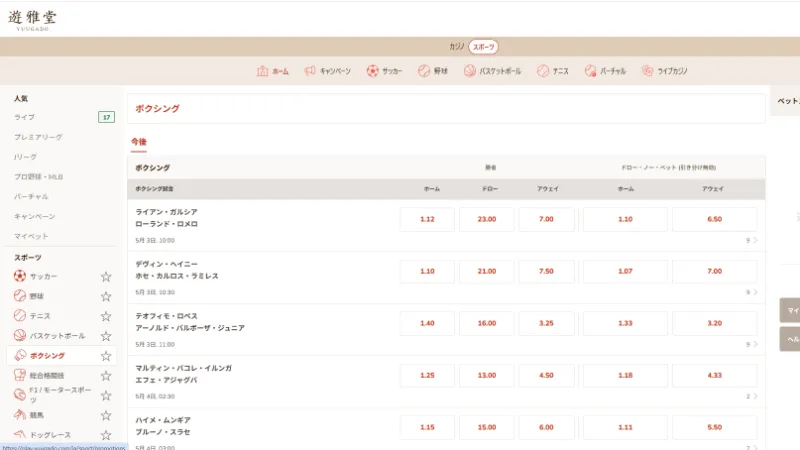
Task: Select the sports mode pill
Action: click(483, 47)
